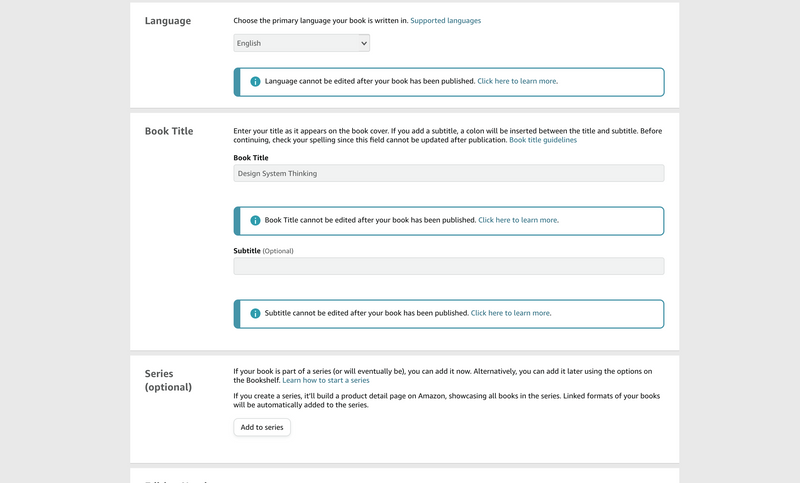Viewport: 800px width, 483px height.
Task: Focus the Subtitle input field
Action: (449, 266)
